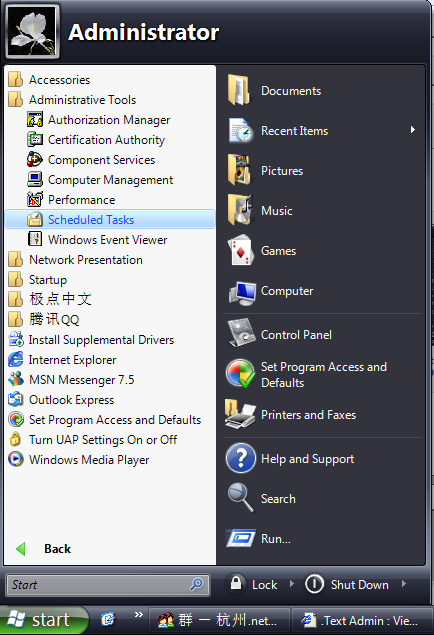Open Turn UAP Settings On or Off icon
Viewport: 434px width, 635px height.
(16, 439)
